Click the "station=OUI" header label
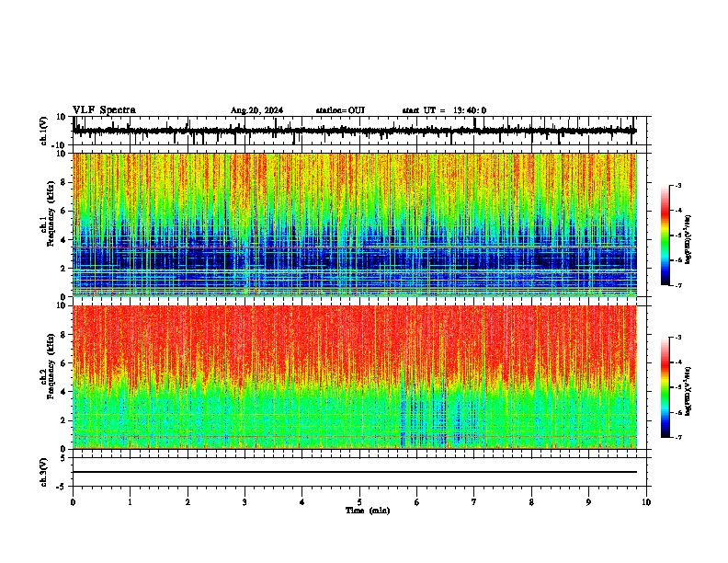Screen dimensions: 728x563 (340, 110)
